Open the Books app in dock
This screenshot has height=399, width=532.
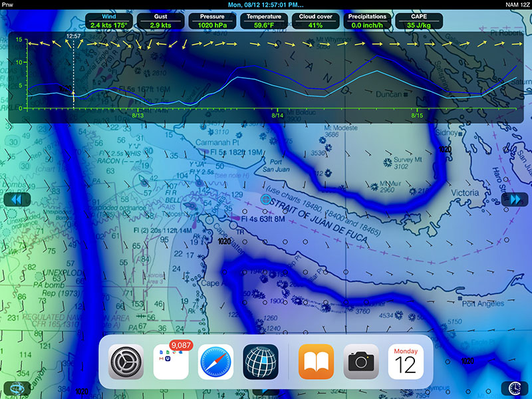317,362
